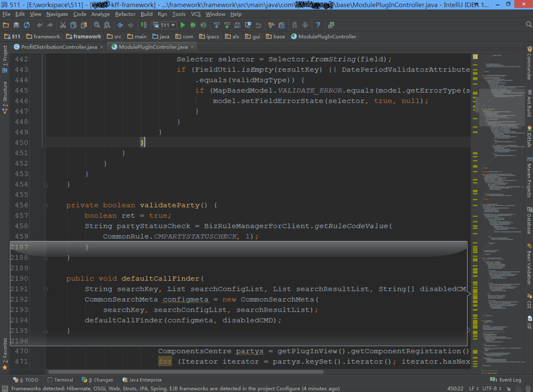Click the Open file toolbar icon
Image resolution: width=533 pixels, height=392 pixels.
pos(6,25)
